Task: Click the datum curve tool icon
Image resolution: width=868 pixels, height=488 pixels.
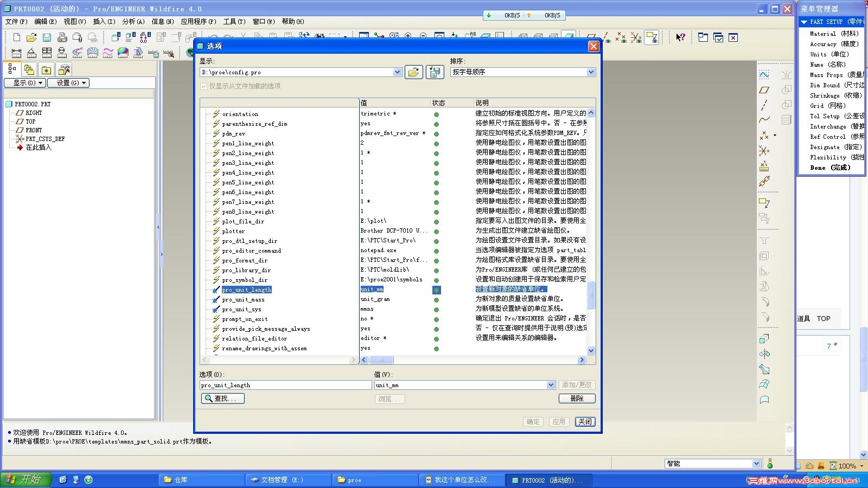Action: [x=764, y=120]
